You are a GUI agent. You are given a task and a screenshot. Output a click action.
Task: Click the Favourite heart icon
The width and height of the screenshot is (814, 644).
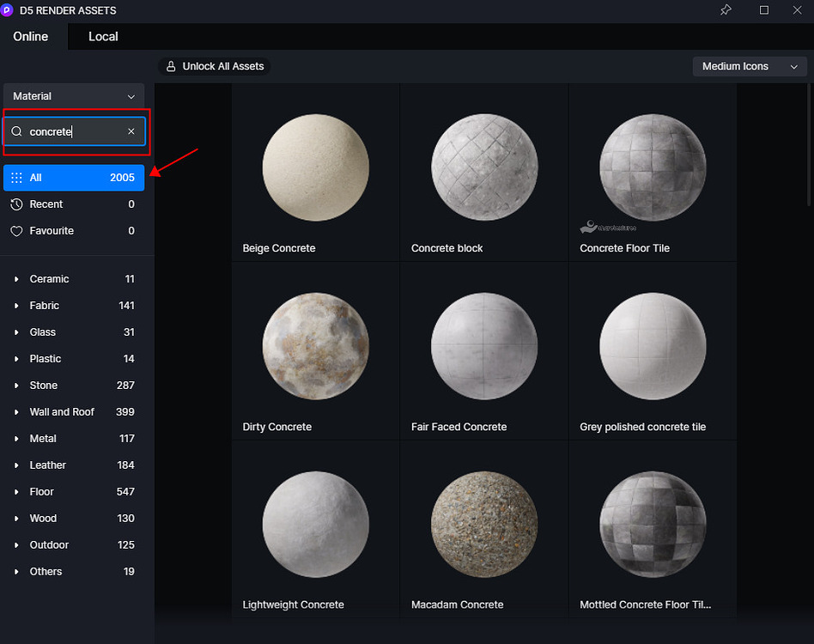[16, 231]
